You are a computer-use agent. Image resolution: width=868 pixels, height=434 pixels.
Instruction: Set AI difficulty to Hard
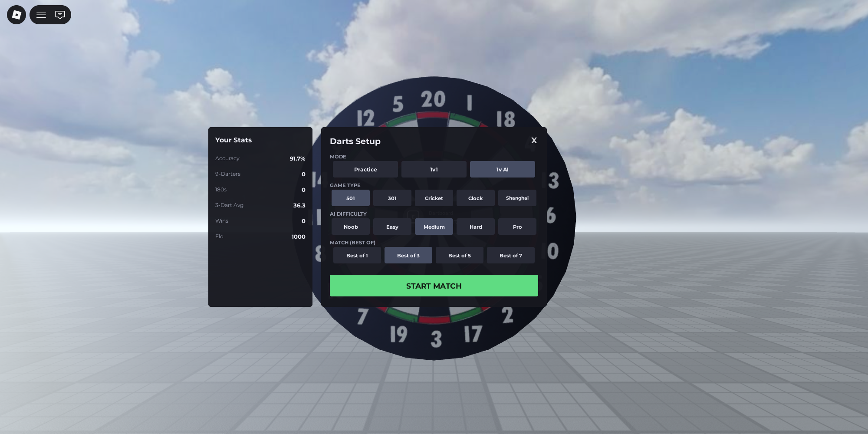click(476, 227)
